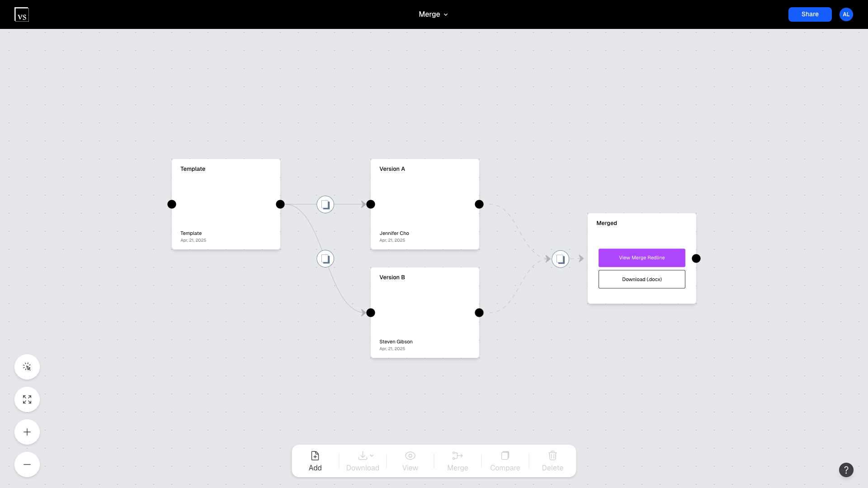Click the Share button

click(810, 14)
